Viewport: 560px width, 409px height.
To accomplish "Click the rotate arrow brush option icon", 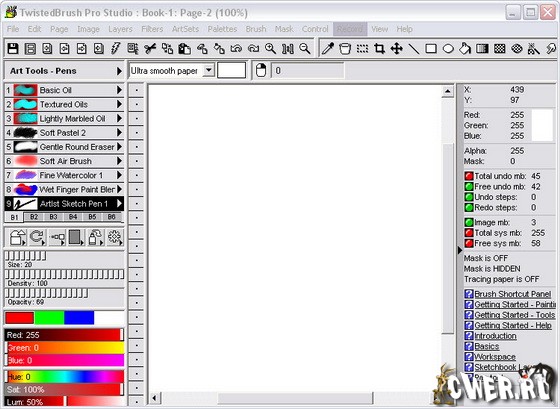I will pyautogui.click(x=37, y=237).
